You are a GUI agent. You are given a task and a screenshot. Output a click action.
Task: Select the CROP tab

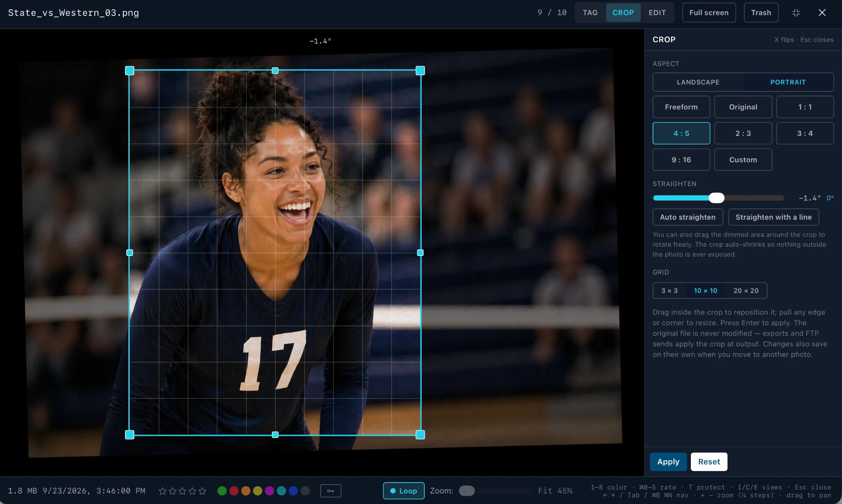pos(623,13)
